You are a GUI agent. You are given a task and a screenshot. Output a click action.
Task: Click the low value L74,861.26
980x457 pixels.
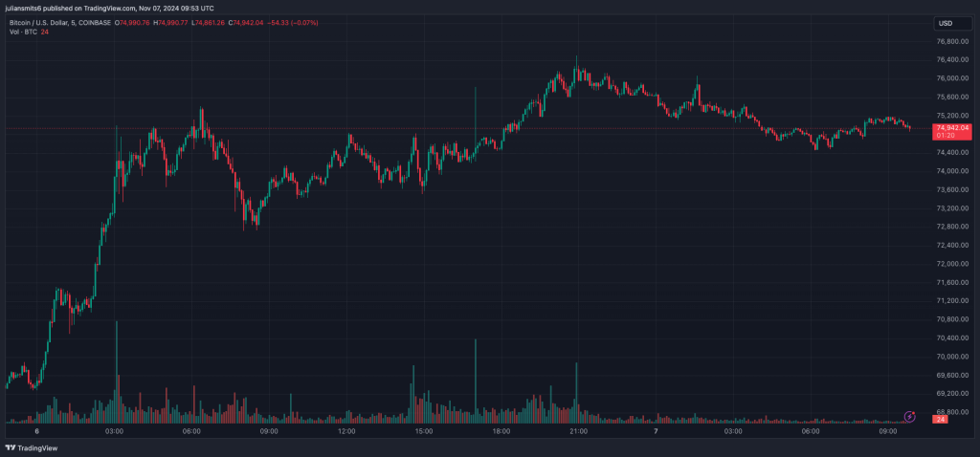(208, 23)
